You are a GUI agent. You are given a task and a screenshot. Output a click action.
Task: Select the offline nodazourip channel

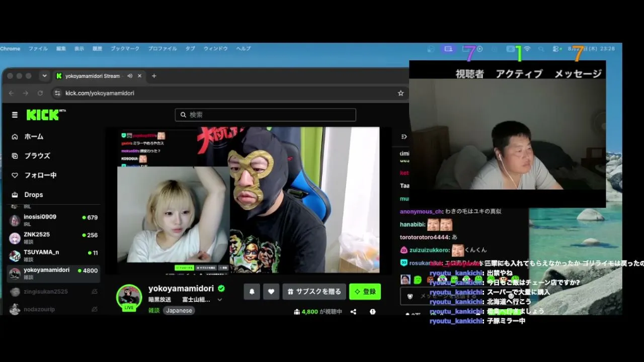click(53, 309)
